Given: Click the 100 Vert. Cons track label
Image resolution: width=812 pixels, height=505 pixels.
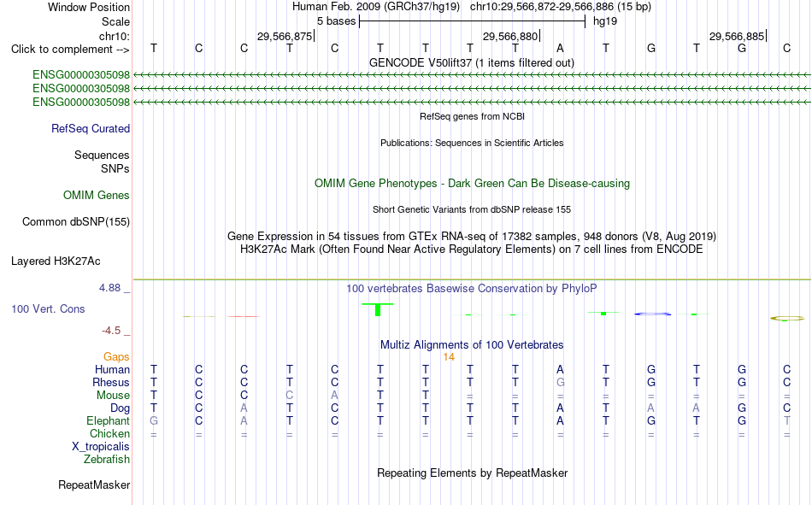Looking at the screenshot, I should tap(48, 308).
